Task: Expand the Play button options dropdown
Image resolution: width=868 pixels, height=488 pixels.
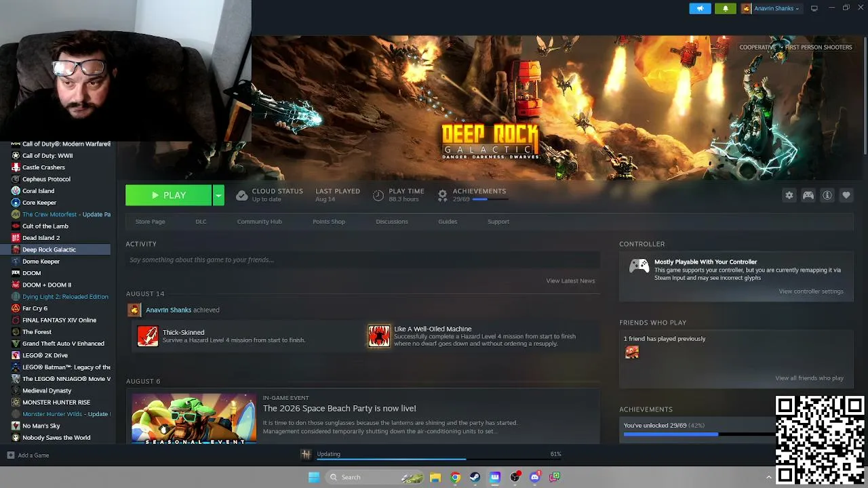Action: click(x=218, y=195)
